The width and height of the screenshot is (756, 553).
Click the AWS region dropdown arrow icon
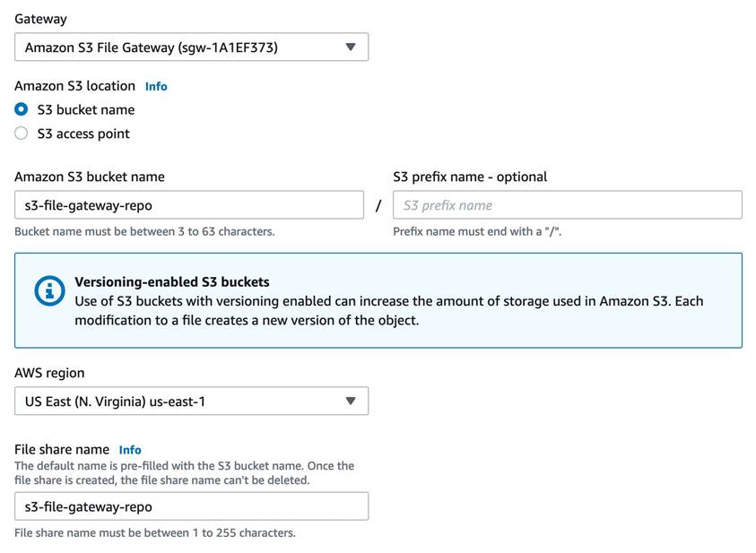click(351, 401)
